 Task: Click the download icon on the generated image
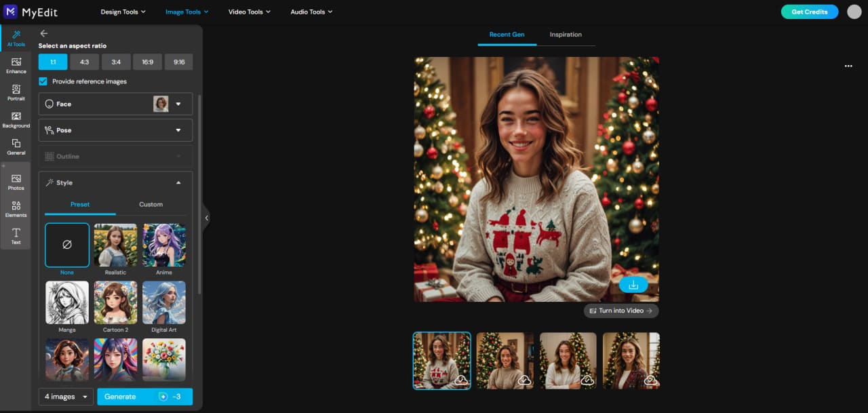click(x=632, y=284)
